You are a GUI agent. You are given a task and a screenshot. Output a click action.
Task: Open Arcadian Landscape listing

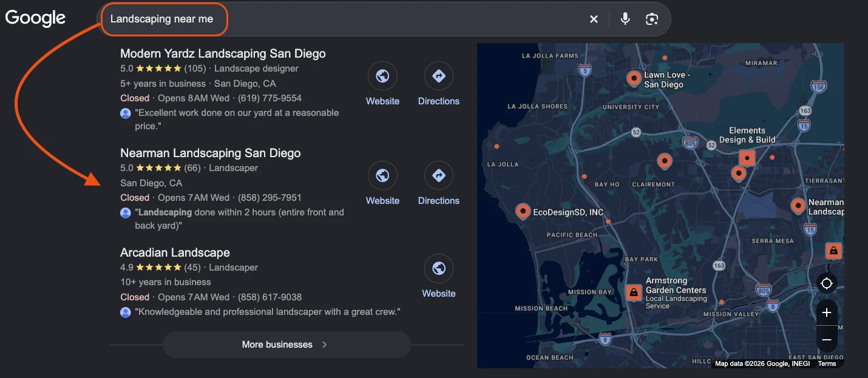click(175, 252)
